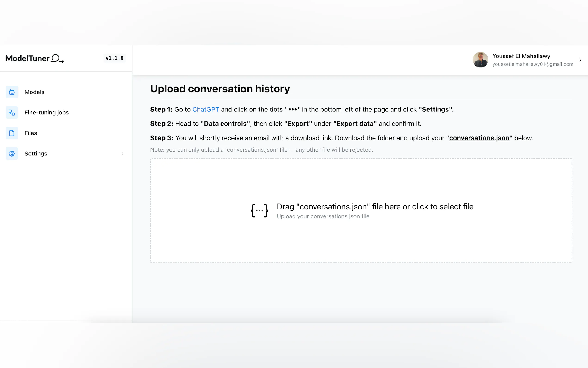Click the user profile avatar photo
Viewport: 588px width, 368px height.
(x=480, y=60)
